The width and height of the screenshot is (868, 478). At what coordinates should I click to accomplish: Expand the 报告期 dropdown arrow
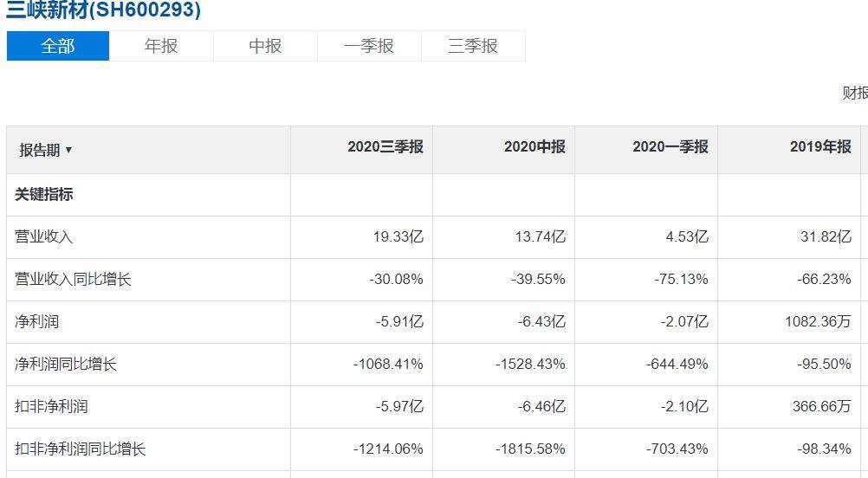coord(68,150)
